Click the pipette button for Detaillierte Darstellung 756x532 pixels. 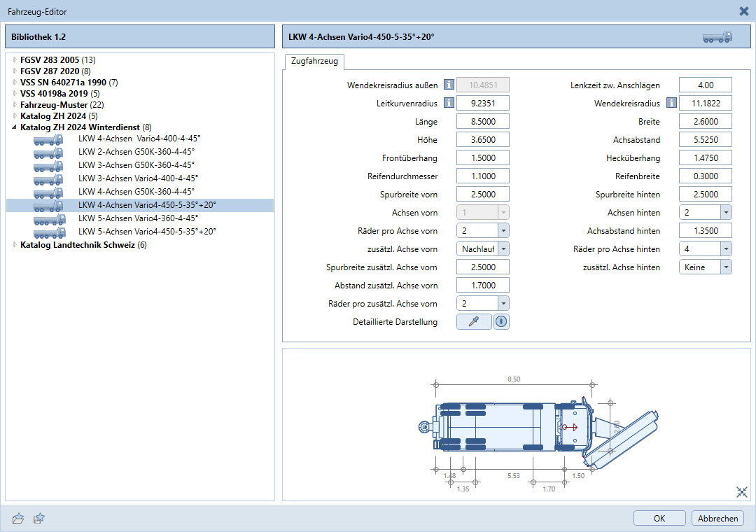pos(474,322)
